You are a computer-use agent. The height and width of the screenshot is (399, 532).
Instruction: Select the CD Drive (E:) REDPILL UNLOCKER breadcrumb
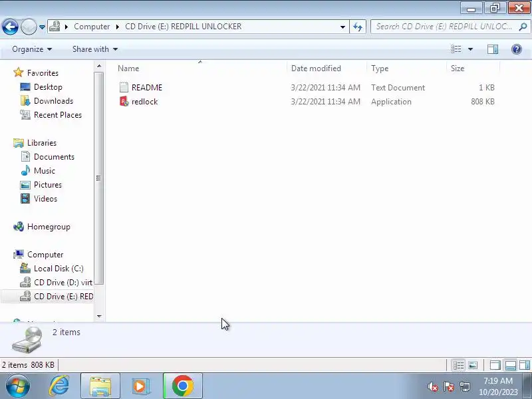pyautogui.click(x=184, y=27)
